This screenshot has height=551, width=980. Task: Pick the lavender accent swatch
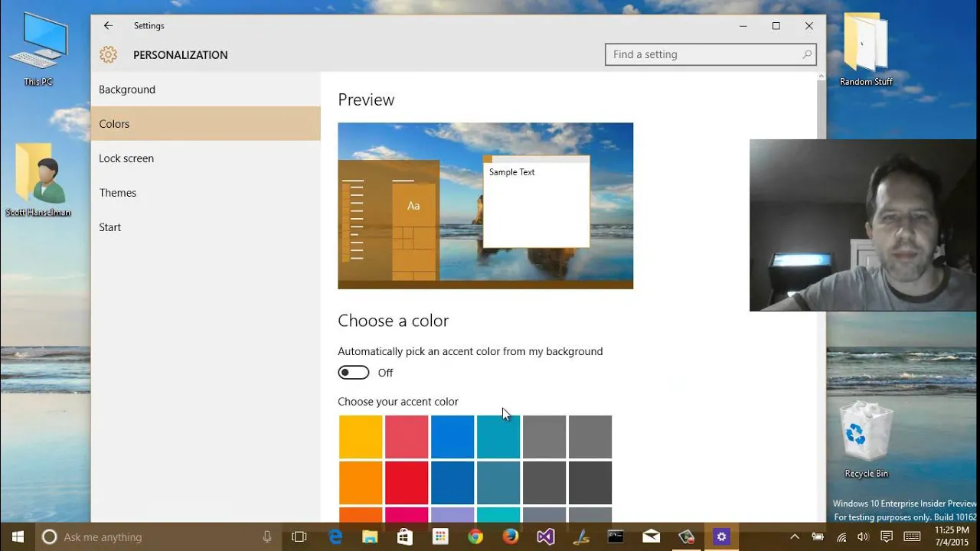[x=452, y=515]
